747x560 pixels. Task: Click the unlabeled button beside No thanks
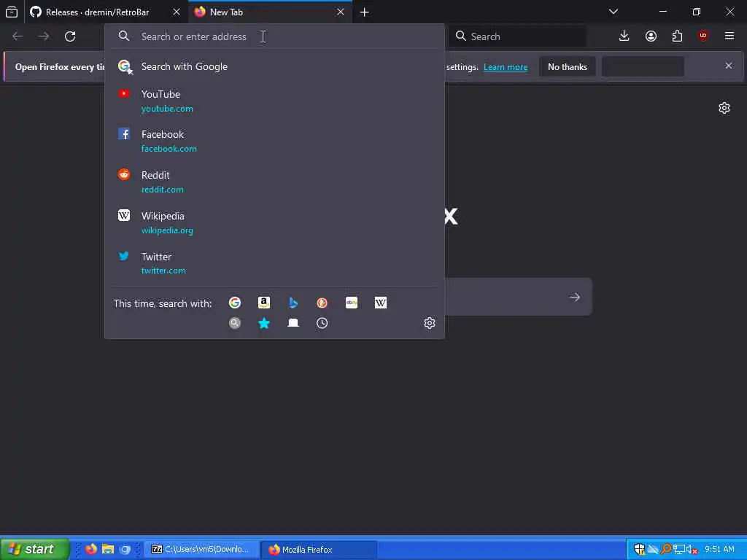(x=643, y=66)
